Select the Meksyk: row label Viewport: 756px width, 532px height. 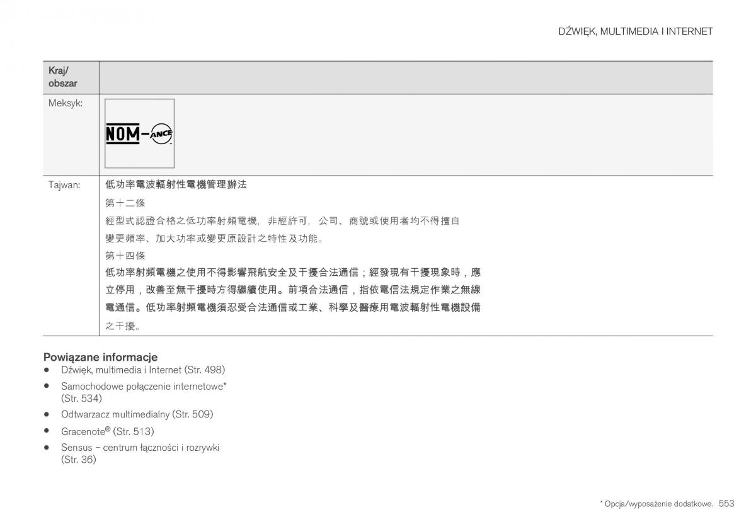click(66, 103)
